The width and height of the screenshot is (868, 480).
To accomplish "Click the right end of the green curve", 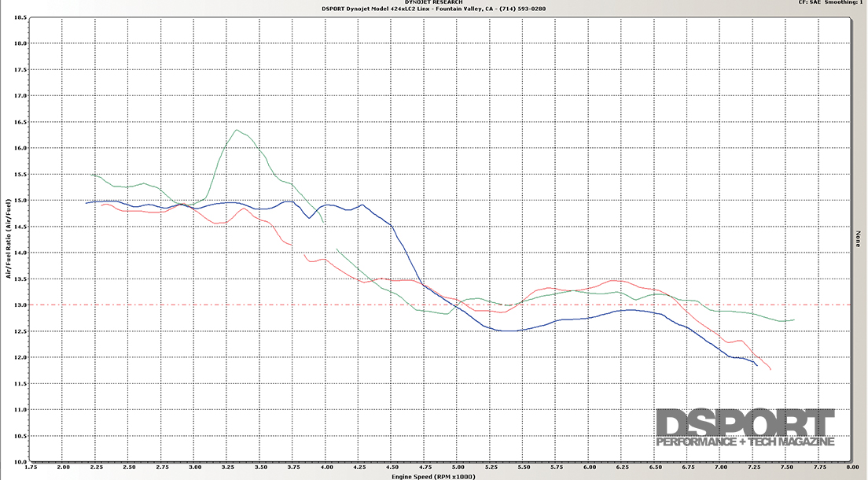I will pyautogui.click(x=795, y=320).
